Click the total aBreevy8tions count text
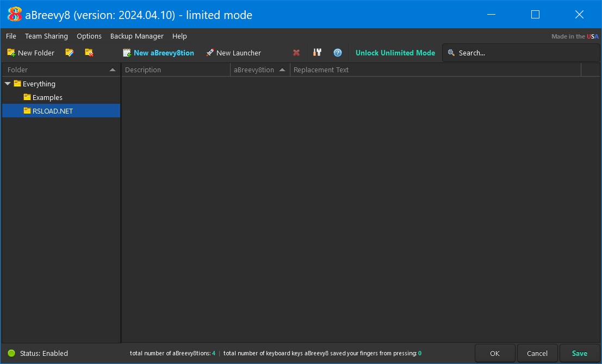602x364 pixels. 172,353
